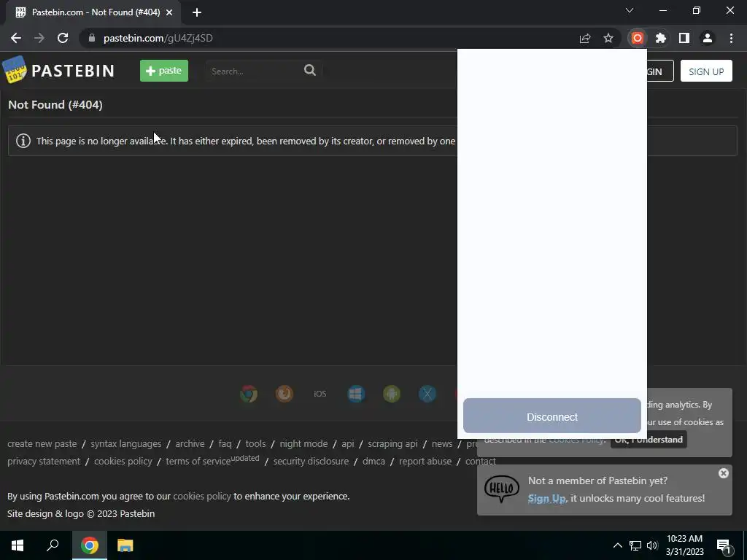Click the network tray icon
The height and width of the screenshot is (560, 747).
tap(635, 545)
